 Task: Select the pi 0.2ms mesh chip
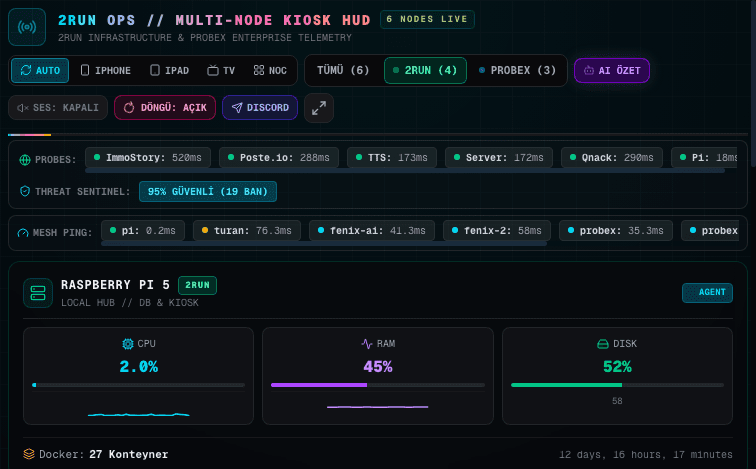(x=143, y=230)
